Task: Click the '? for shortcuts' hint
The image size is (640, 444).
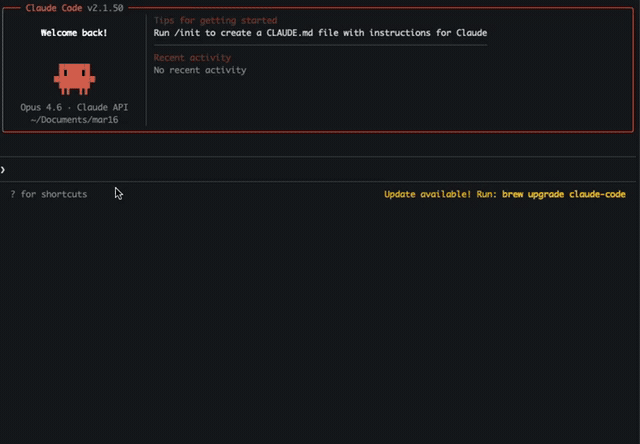Action: click(x=49, y=194)
